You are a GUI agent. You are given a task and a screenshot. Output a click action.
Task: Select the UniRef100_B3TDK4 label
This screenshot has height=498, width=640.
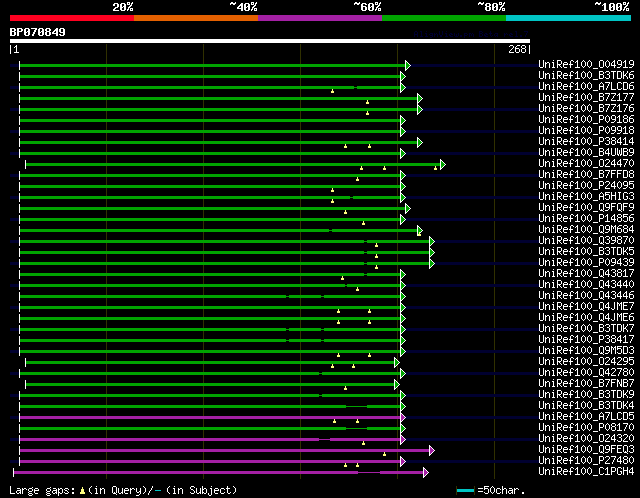pos(586,406)
